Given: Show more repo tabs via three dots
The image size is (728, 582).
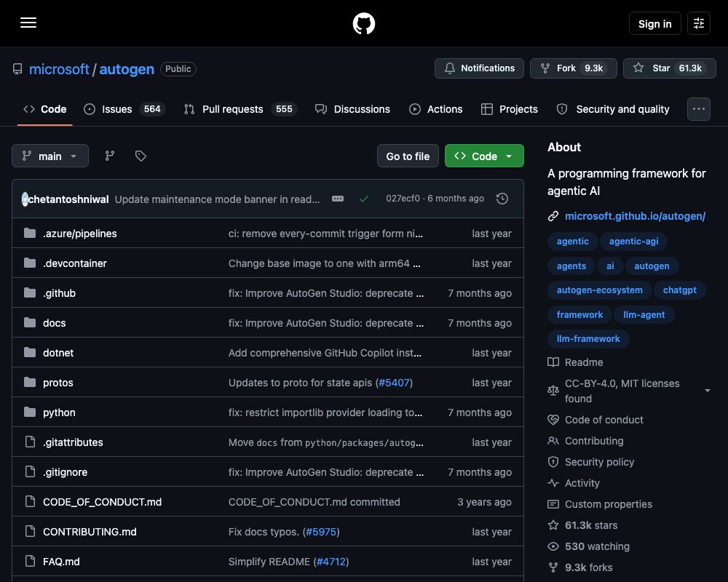Looking at the screenshot, I should [698, 109].
